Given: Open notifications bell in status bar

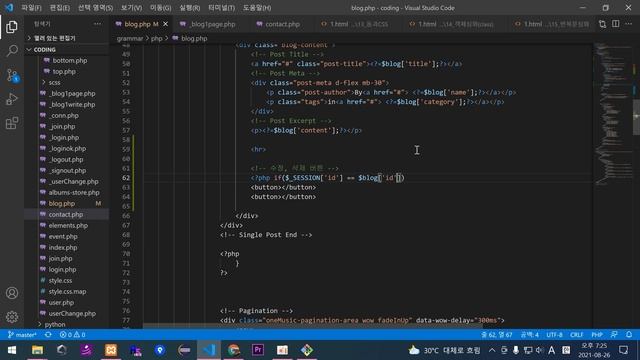Looking at the screenshot, I should 629,335.
